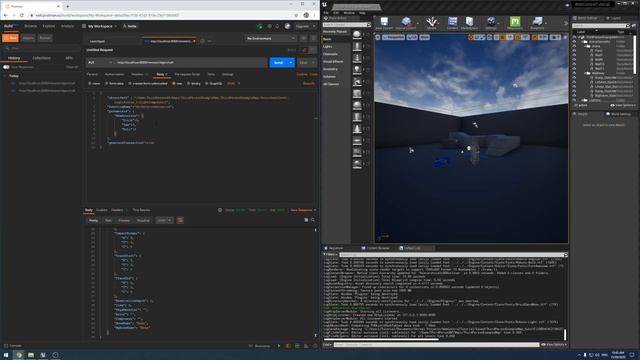Select the 'form-data' body type radio
Viewport: 640px width, 360px height.
pyautogui.click(x=106, y=83)
